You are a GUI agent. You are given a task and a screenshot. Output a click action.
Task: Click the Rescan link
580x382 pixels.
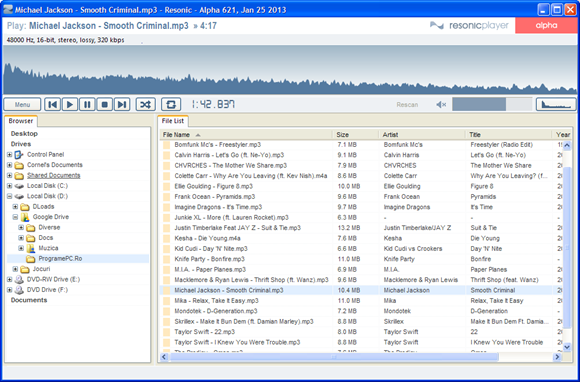coord(407,105)
